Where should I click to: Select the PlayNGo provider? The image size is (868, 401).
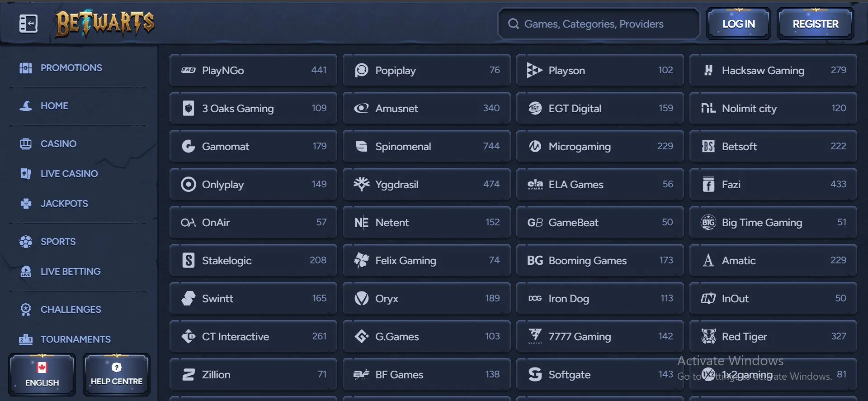tap(253, 71)
